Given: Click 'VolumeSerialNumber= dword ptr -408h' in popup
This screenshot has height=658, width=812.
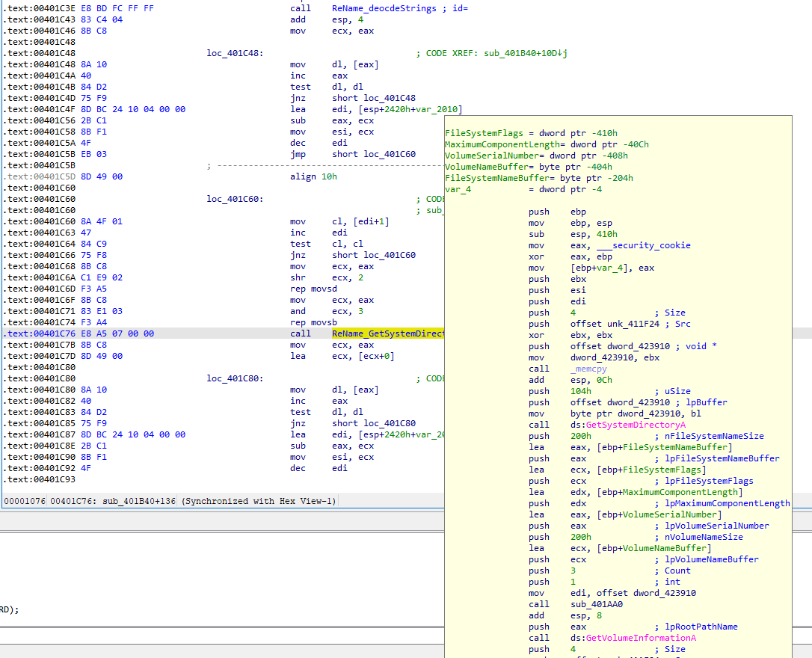Looking at the screenshot, I should click(537, 156).
